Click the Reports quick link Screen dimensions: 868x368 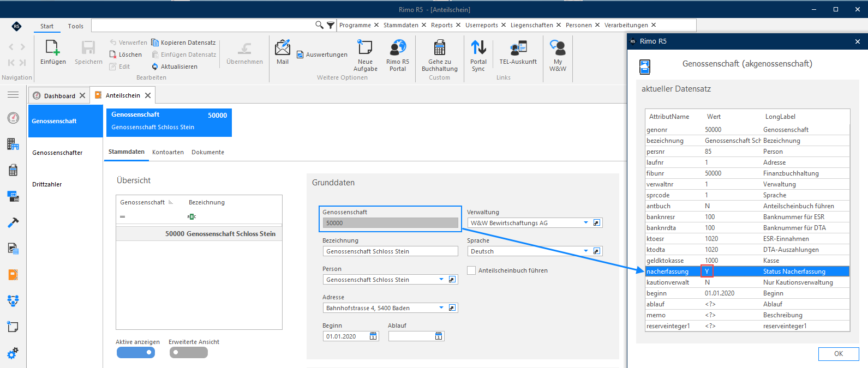point(442,25)
